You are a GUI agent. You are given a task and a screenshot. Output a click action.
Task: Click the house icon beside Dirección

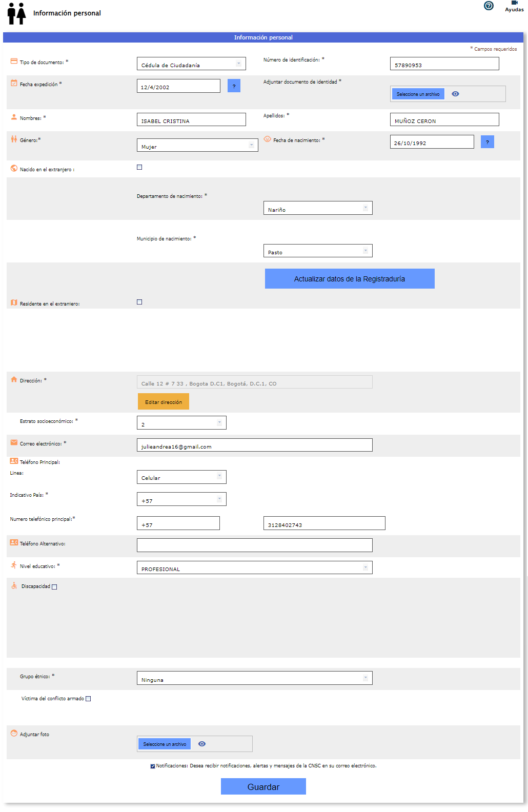pos(14,380)
